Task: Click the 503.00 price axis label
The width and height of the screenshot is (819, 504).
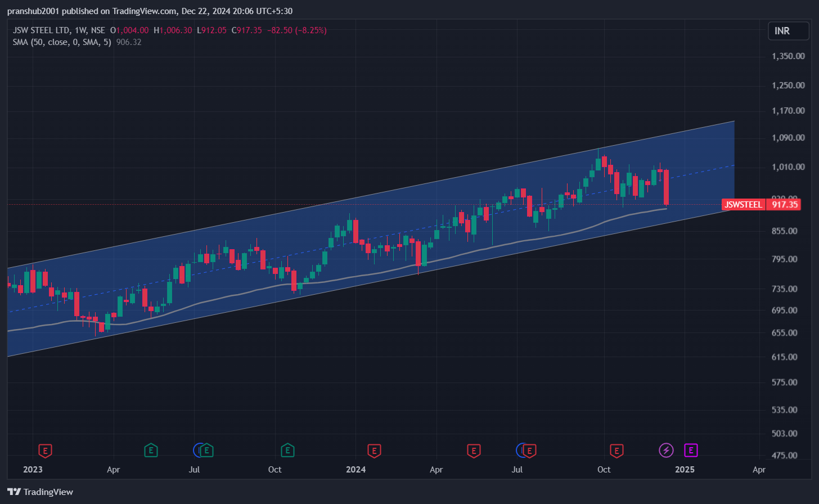Action: click(x=785, y=434)
